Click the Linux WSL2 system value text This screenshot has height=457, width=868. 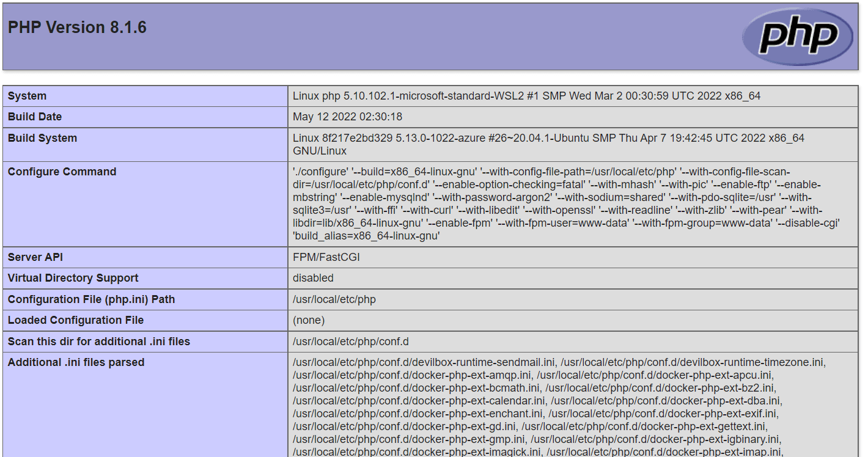526,96
